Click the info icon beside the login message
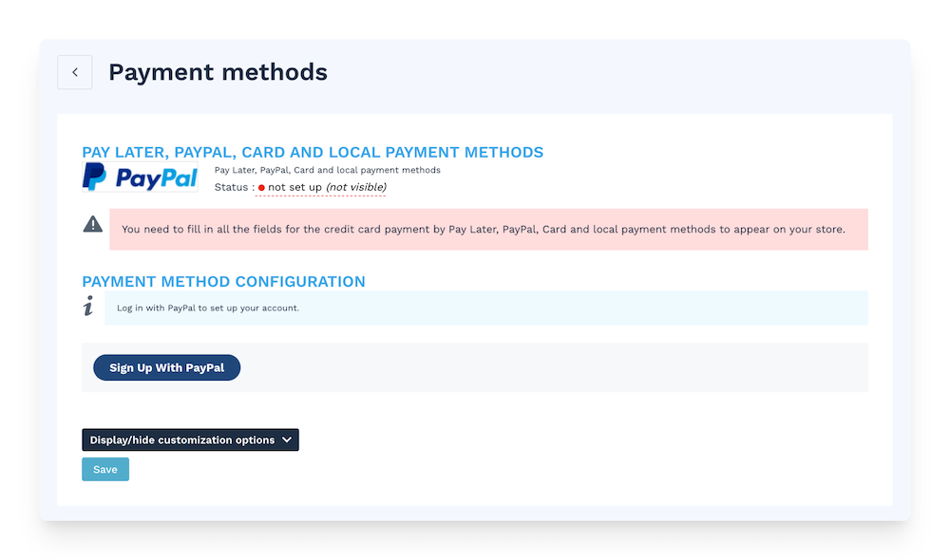Screen dimensions: 950x560 [x=88, y=306]
